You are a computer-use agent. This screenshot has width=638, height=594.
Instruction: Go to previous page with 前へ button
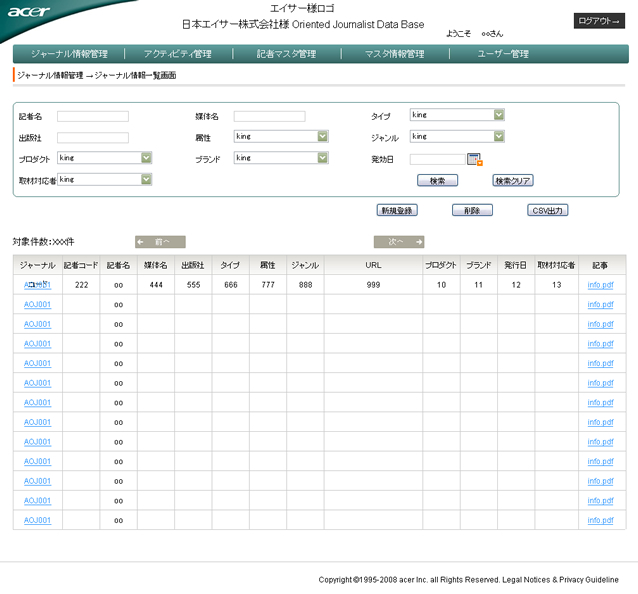pyautogui.click(x=160, y=242)
